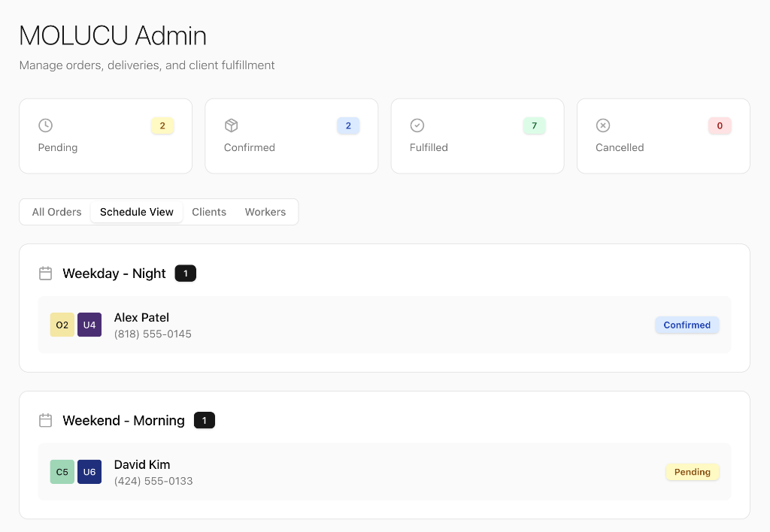Screen dimensions: 770x532
Task: Open the Workers tab
Action: pyautogui.click(x=265, y=212)
